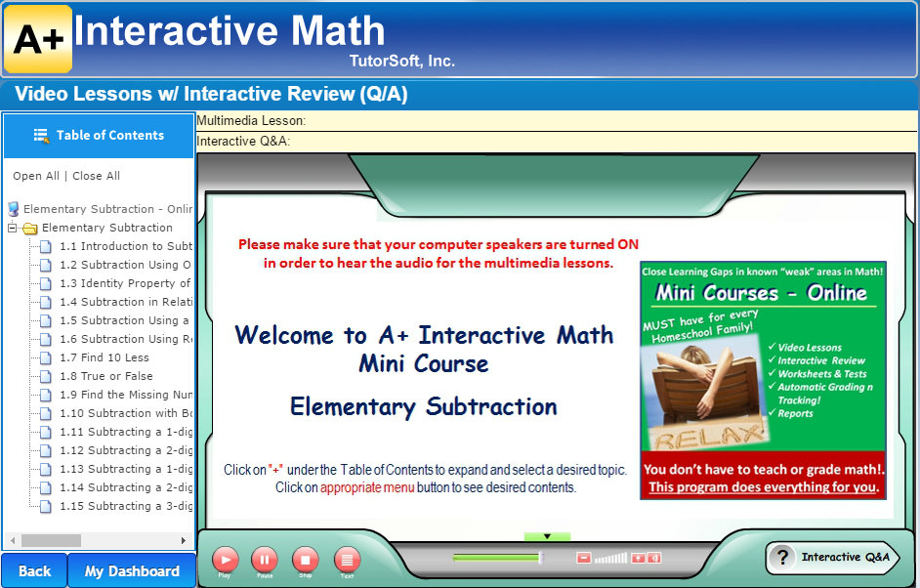The height and width of the screenshot is (588, 920).
Task: Click the Play button in the lesson player
Action: click(226, 560)
